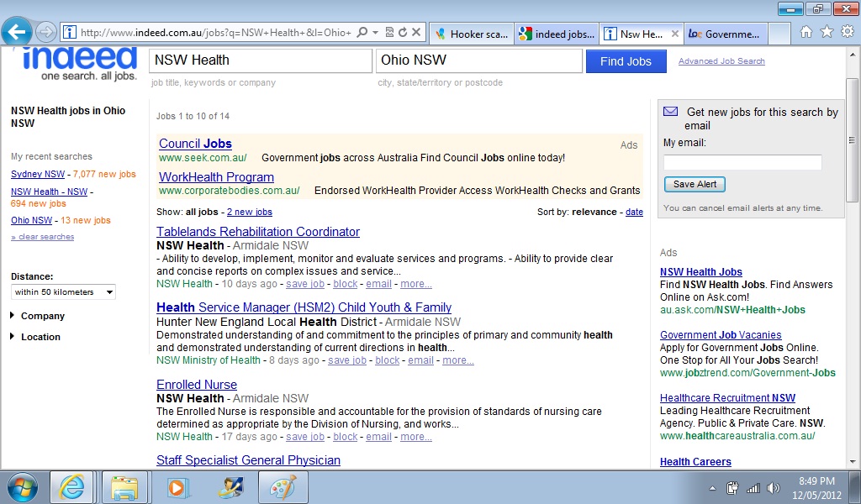Screen dimensions: 861x504
Task: Open the Distance dropdown 'within 50 kilometers'
Action: (x=63, y=292)
